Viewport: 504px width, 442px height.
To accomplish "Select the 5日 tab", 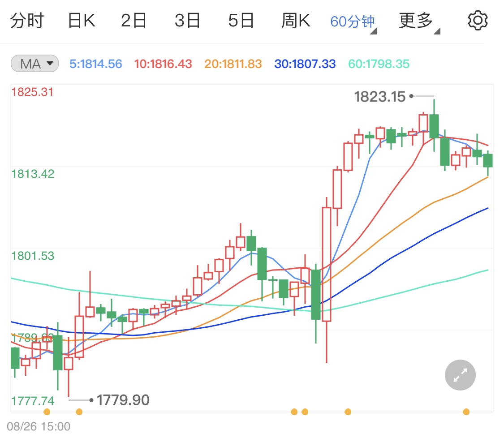I will click(241, 21).
